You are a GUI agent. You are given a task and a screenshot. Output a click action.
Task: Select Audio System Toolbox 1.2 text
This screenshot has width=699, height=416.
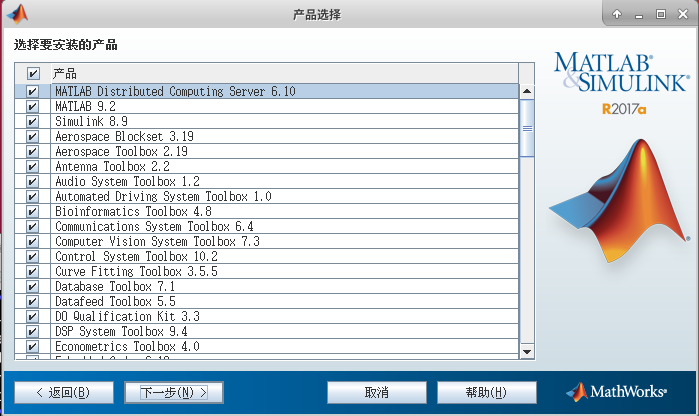pyautogui.click(x=127, y=181)
